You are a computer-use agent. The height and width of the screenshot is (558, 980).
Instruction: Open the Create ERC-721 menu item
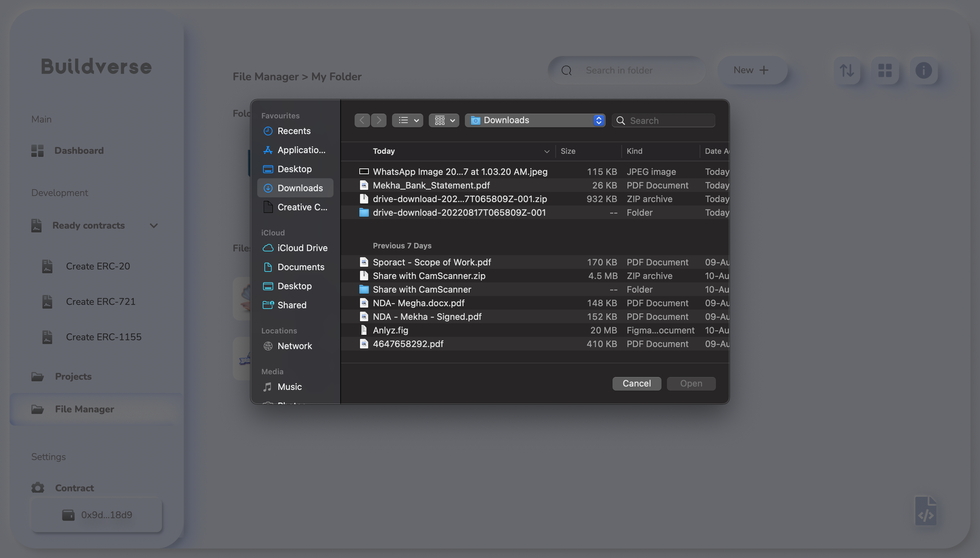[100, 301]
